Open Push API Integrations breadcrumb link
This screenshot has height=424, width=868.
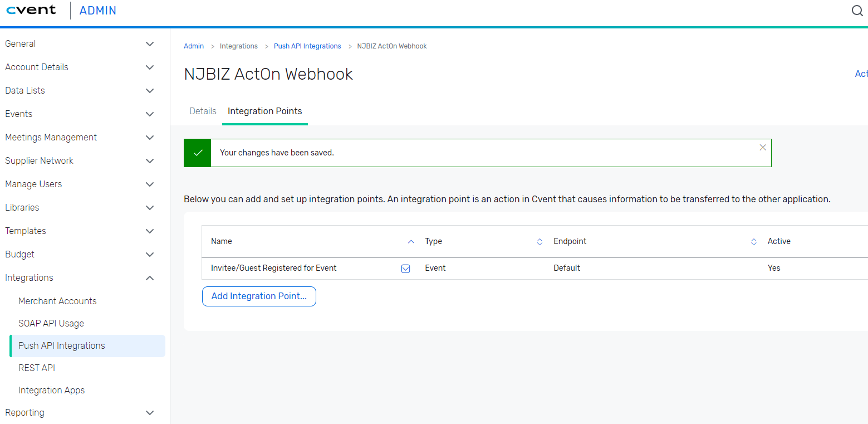pos(307,46)
